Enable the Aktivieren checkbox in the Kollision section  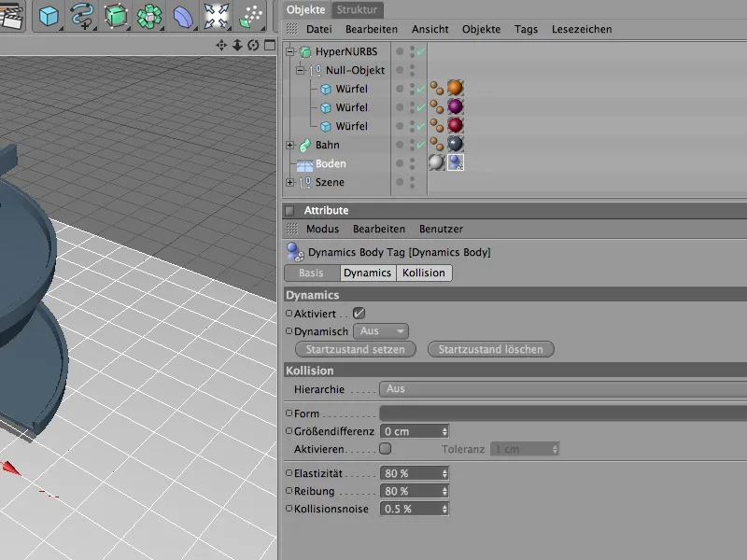coord(386,448)
